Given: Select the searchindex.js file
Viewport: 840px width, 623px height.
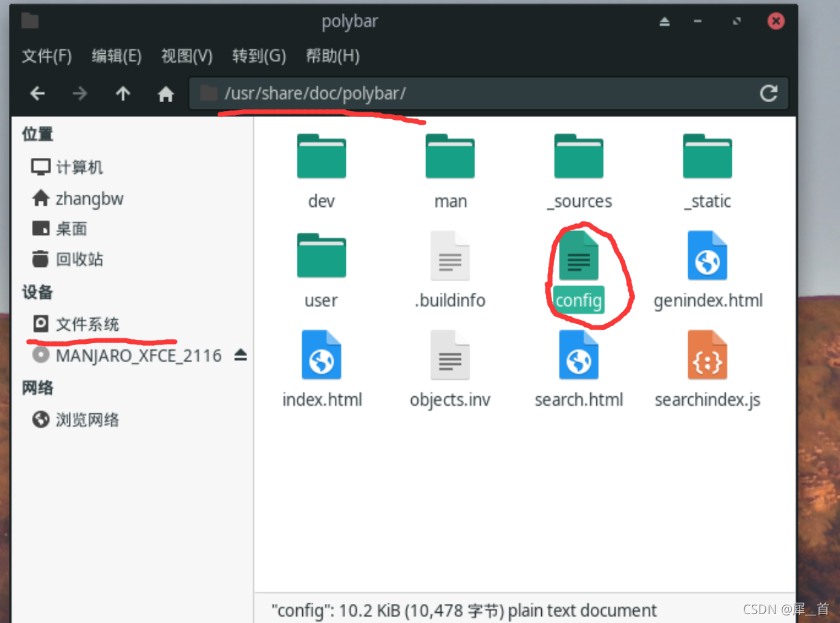Looking at the screenshot, I should (x=707, y=355).
